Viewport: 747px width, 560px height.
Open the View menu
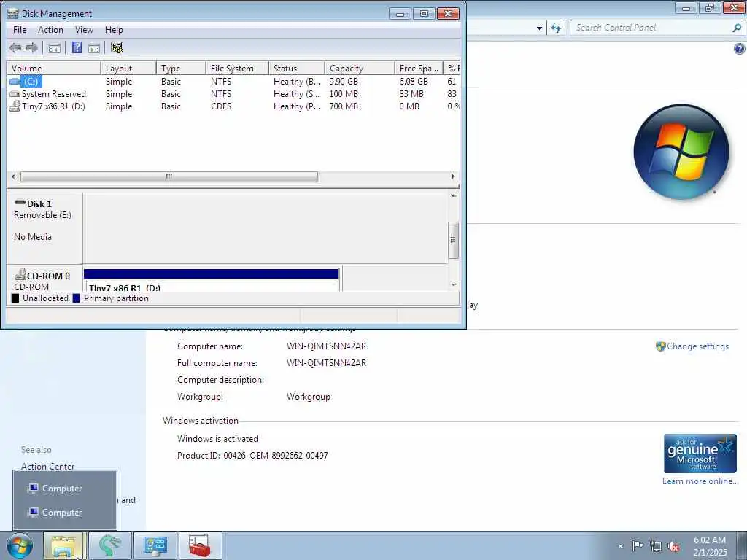tap(84, 29)
